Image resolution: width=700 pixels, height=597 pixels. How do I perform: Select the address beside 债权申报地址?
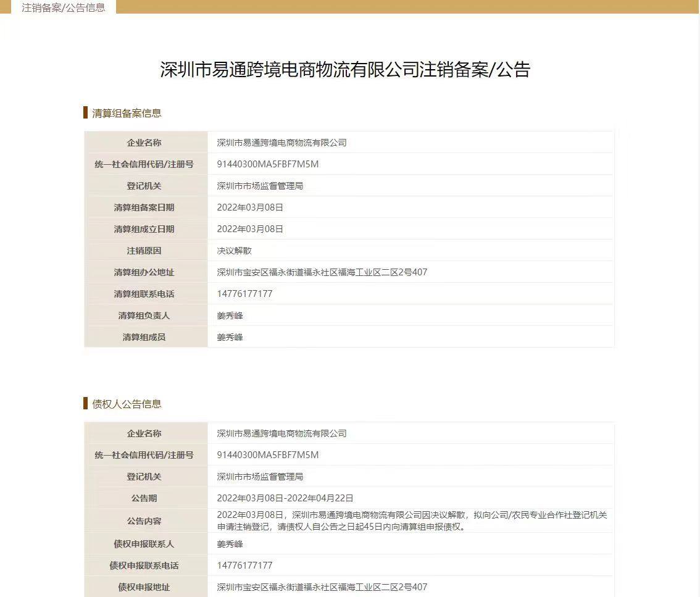point(322,587)
